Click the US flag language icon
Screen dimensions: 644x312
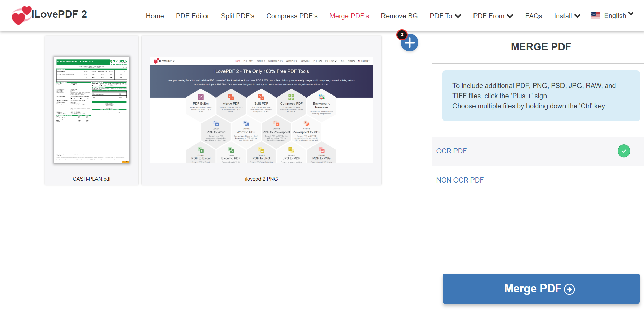click(x=595, y=16)
